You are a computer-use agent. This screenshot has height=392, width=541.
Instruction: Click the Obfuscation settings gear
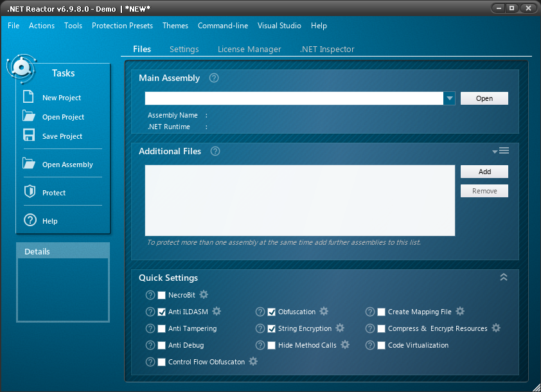324,312
